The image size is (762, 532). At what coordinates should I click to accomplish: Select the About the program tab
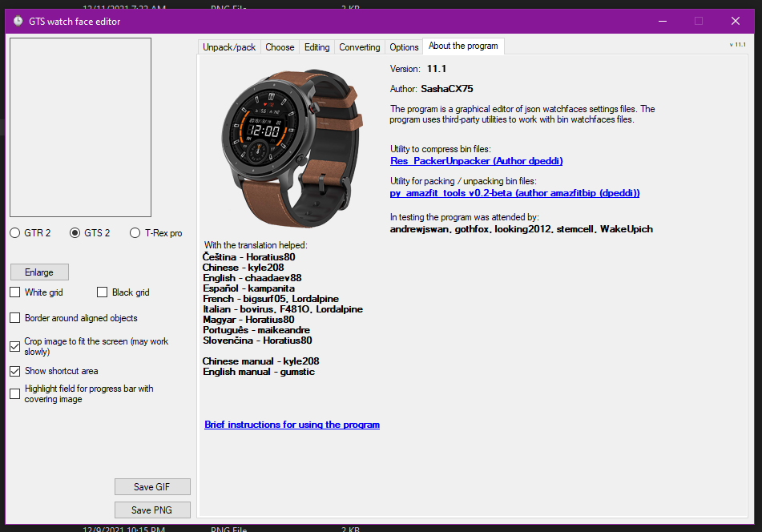(463, 46)
